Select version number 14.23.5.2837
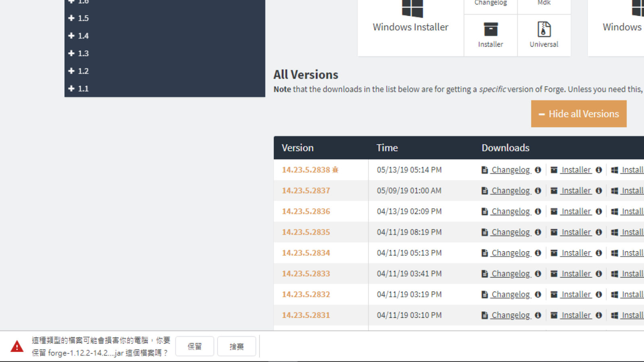644x362 pixels. (306, 191)
